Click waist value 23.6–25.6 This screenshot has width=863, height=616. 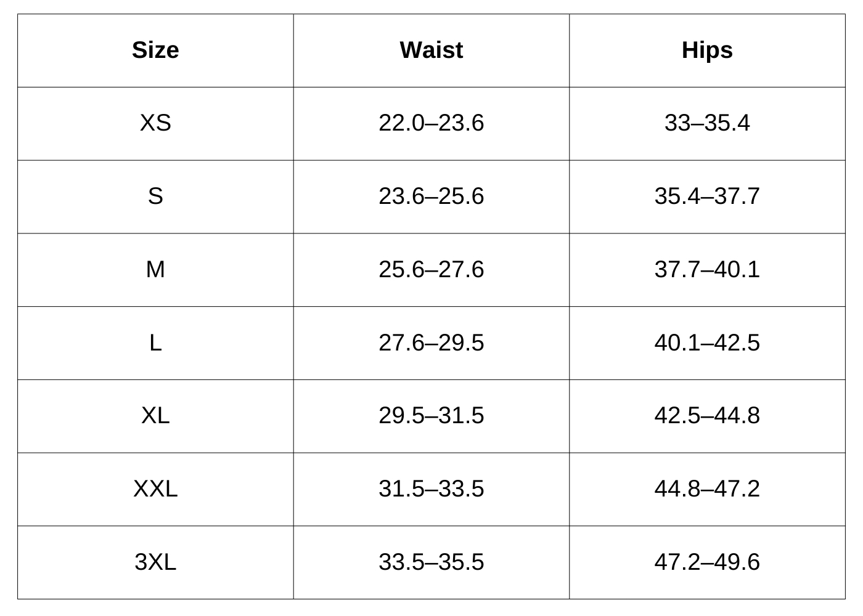click(x=431, y=197)
